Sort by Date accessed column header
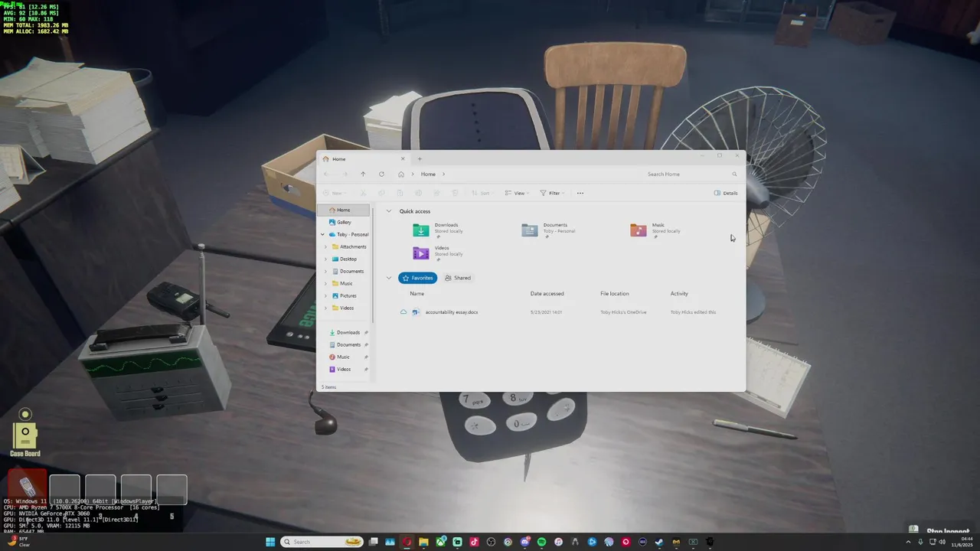This screenshot has width=980, height=551. [547, 294]
